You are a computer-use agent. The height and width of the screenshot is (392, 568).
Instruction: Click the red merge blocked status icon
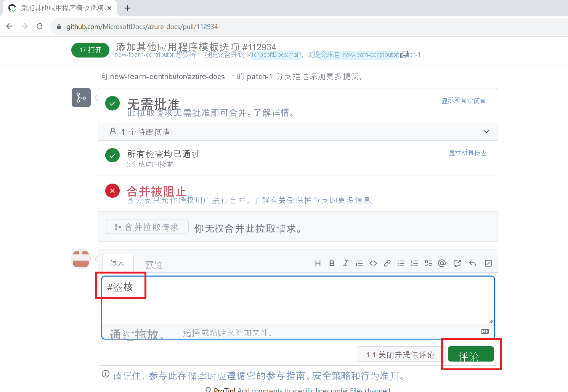[x=112, y=191]
